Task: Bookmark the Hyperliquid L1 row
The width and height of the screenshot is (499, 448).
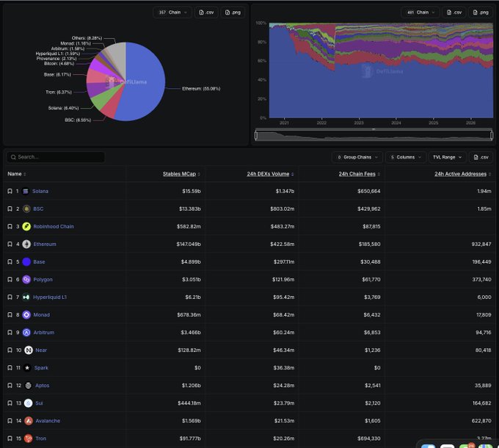Action: 10,297
